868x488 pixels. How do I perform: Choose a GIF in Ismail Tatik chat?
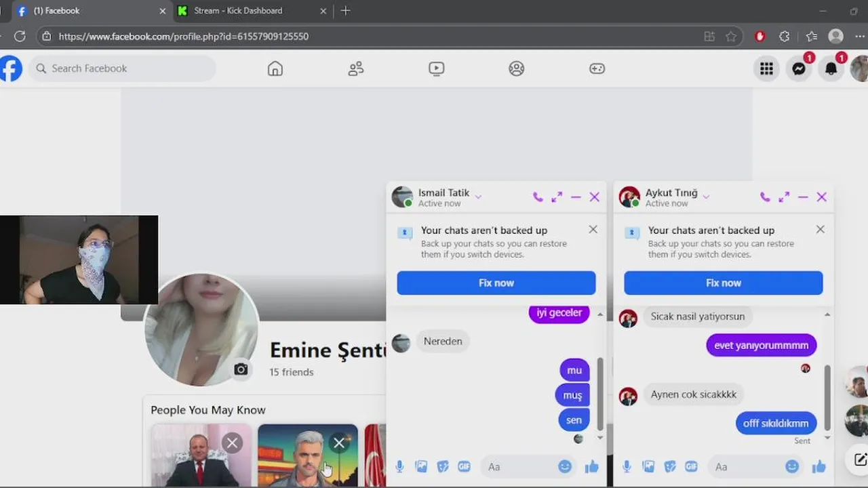465,466
